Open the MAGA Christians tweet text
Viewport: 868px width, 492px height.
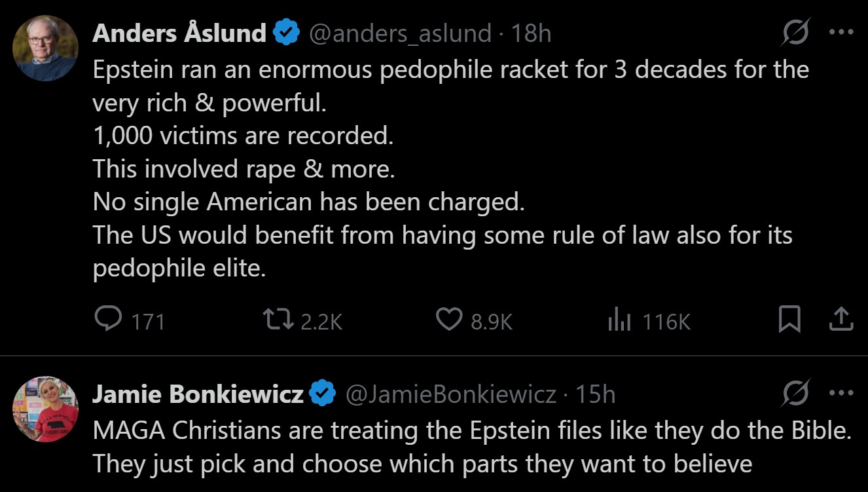(x=471, y=448)
